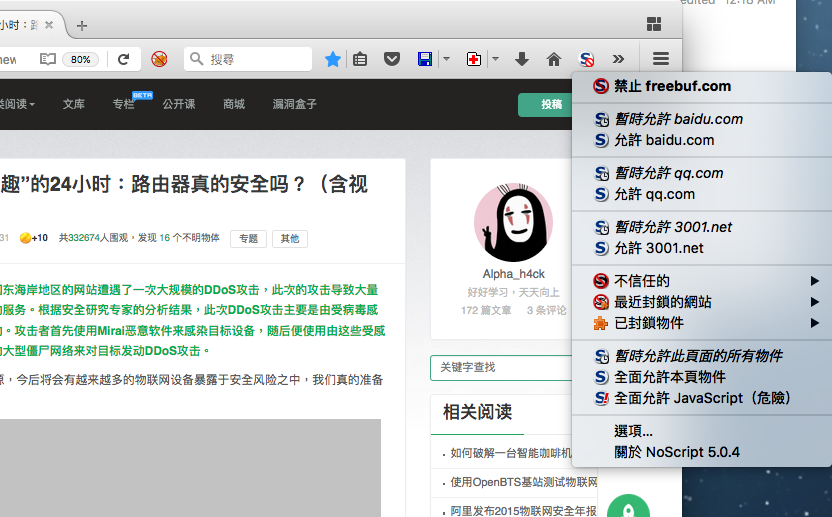Click the green rocket back-to-top button

628,507
